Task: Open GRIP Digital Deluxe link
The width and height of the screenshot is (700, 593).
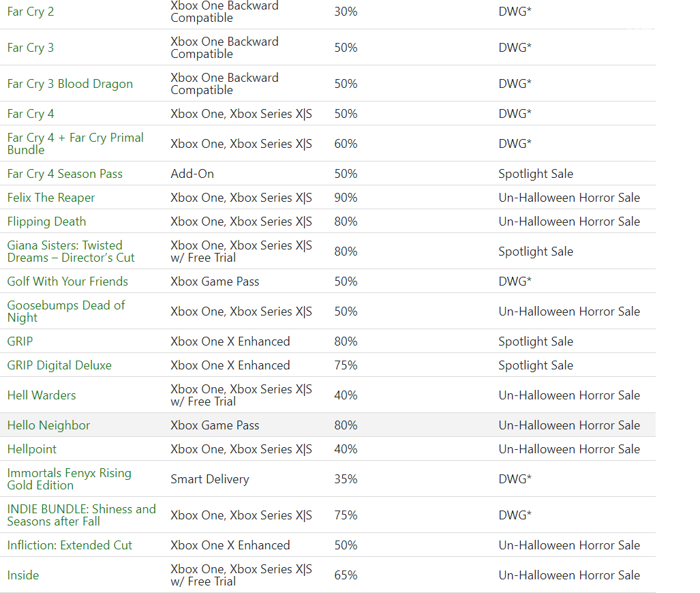Action: coord(59,365)
